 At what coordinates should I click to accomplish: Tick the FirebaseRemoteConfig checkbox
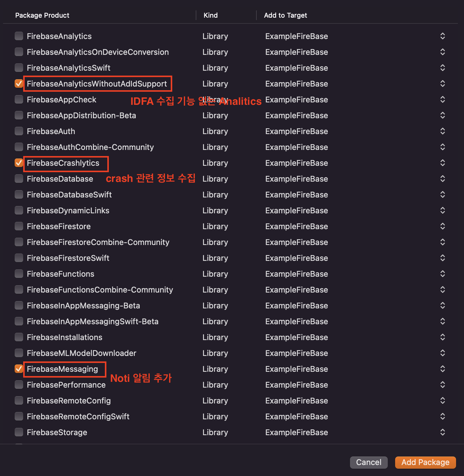click(19, 400)
